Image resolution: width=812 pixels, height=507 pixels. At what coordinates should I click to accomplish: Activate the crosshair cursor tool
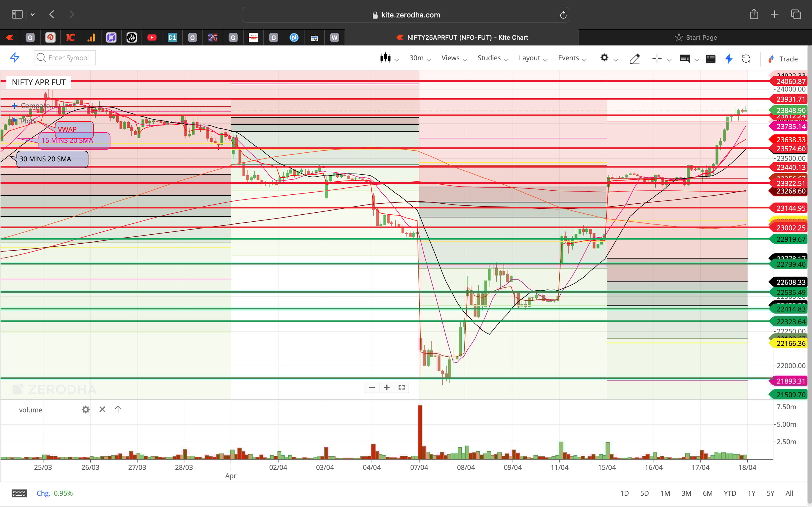click(657, 58)
